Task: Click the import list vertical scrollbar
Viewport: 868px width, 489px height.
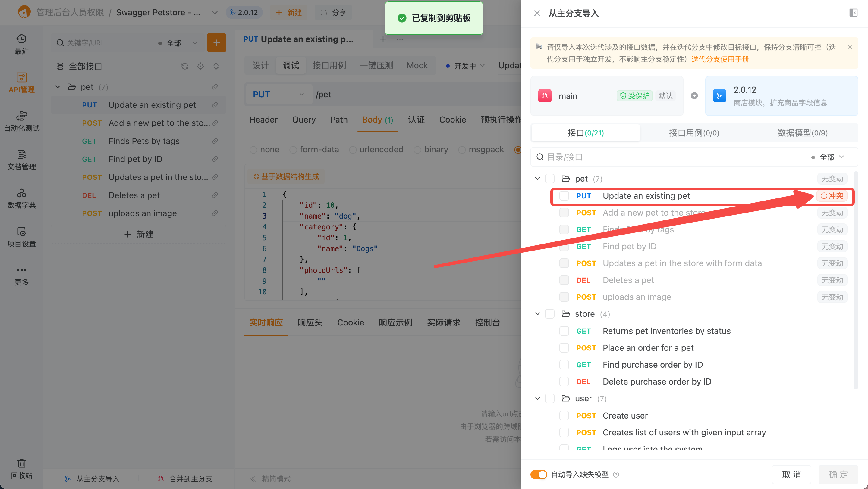Action: (x=855, y=280)
